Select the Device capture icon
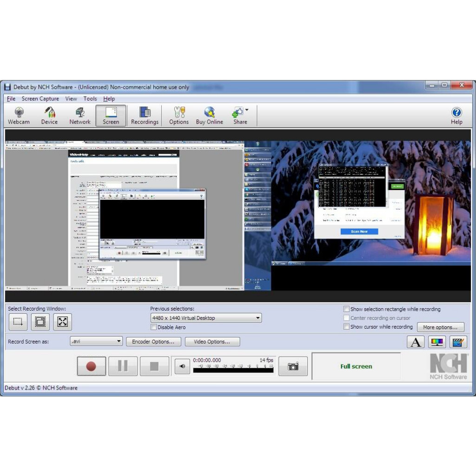The image size is (476, 476). (49, 115)
